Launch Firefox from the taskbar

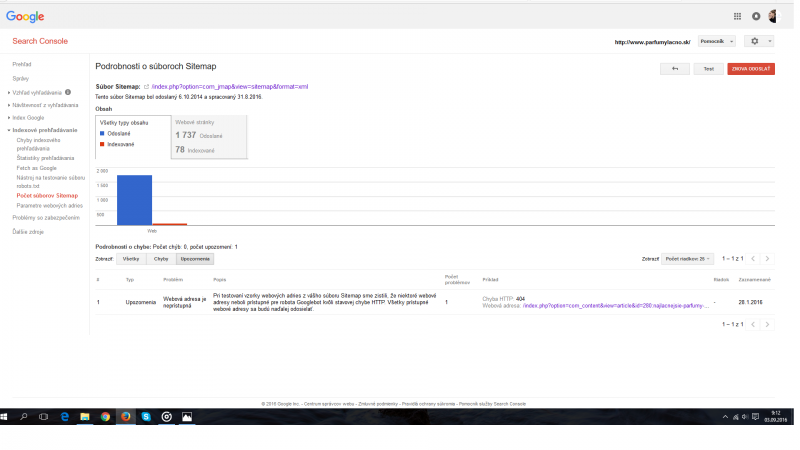126,415
